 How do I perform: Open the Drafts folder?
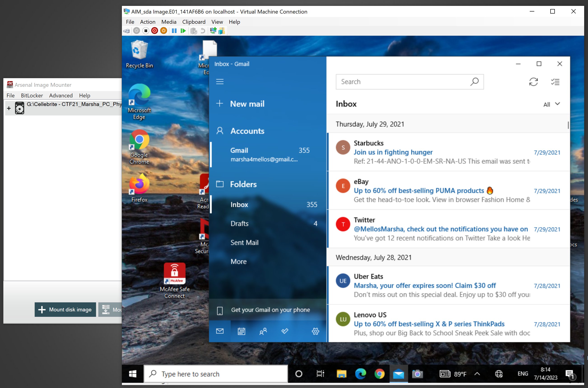(239, 223)
